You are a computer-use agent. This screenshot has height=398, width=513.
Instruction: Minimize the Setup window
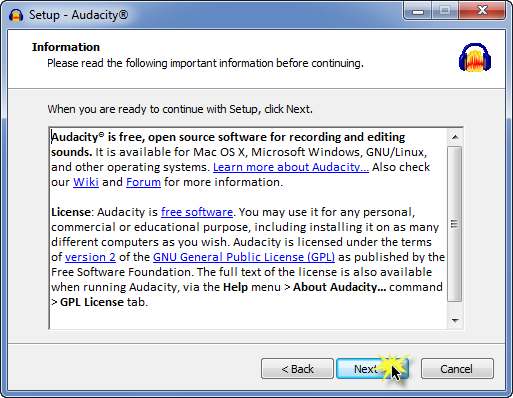click(418, 11)
